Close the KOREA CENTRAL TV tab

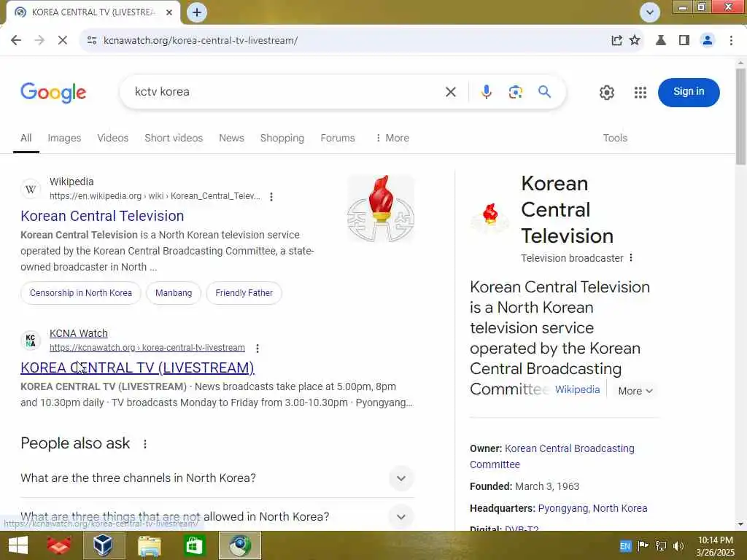pos(169,12)
